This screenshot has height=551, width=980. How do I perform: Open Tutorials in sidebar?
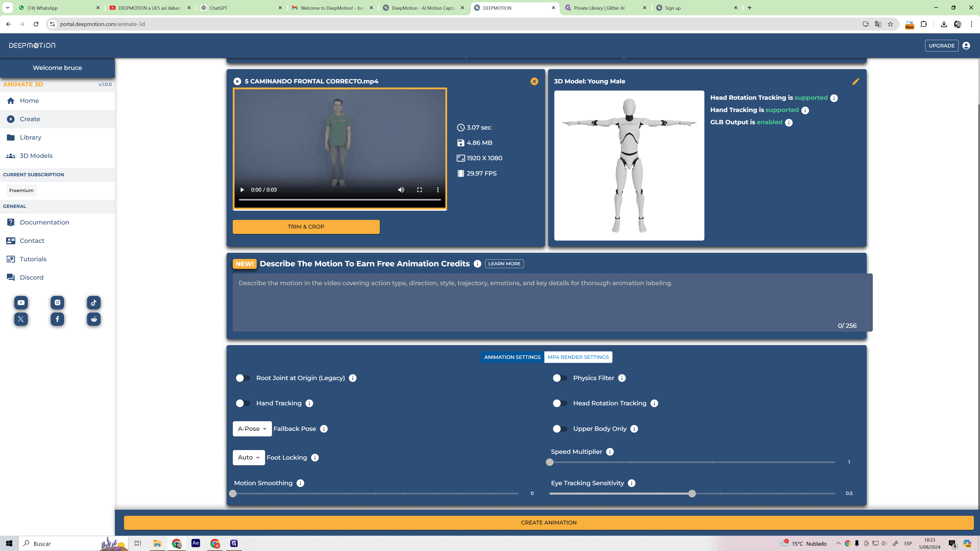[x=57, y=259]
